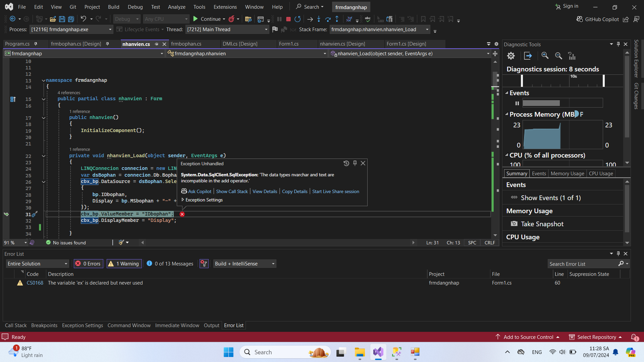The width and height of the screenshot is (644, 362).
Task: Click Copy Details in the popup
Action: [294, 191]
